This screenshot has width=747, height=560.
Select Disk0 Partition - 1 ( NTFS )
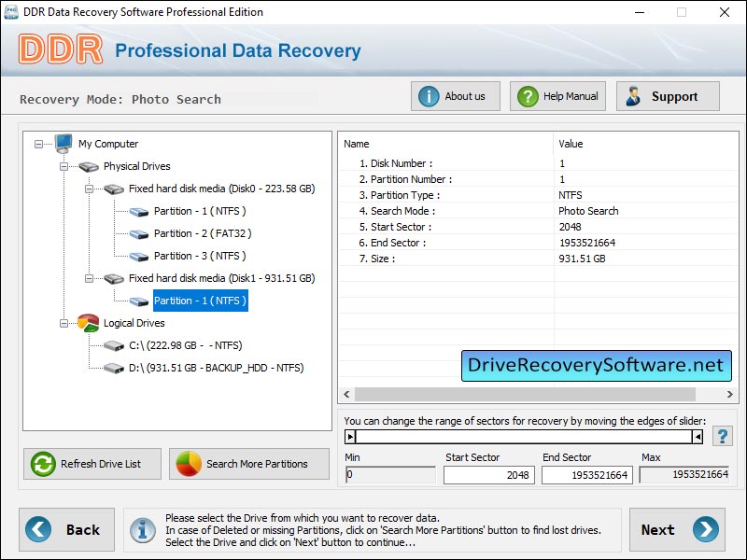coord(200,211)
